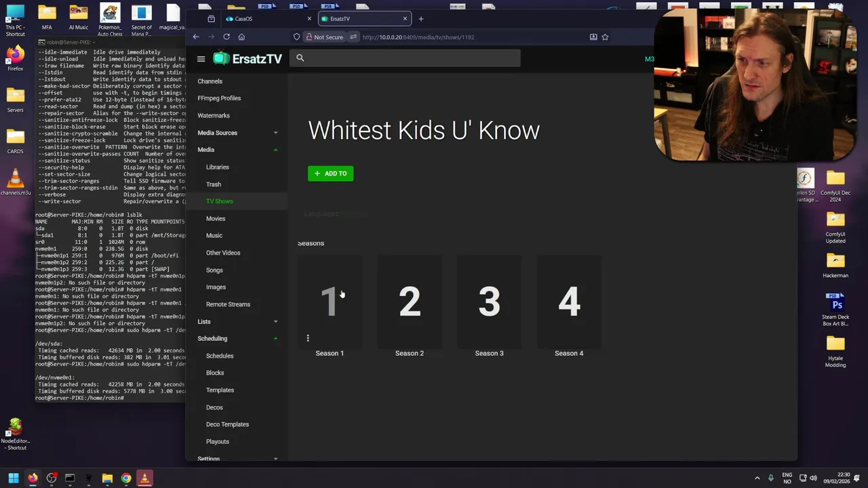Click Firefox in the taskbar
Screen dimensions: 868x488
(33, 478)
